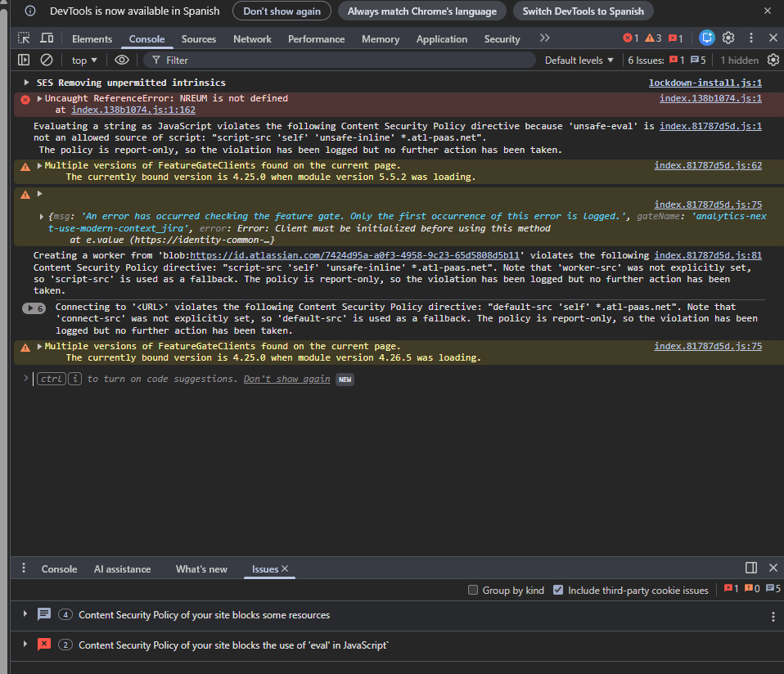This screenshot has height=674, width=784.
Task: Open the DevTools settings gear
Action: [x=728, y=38]
